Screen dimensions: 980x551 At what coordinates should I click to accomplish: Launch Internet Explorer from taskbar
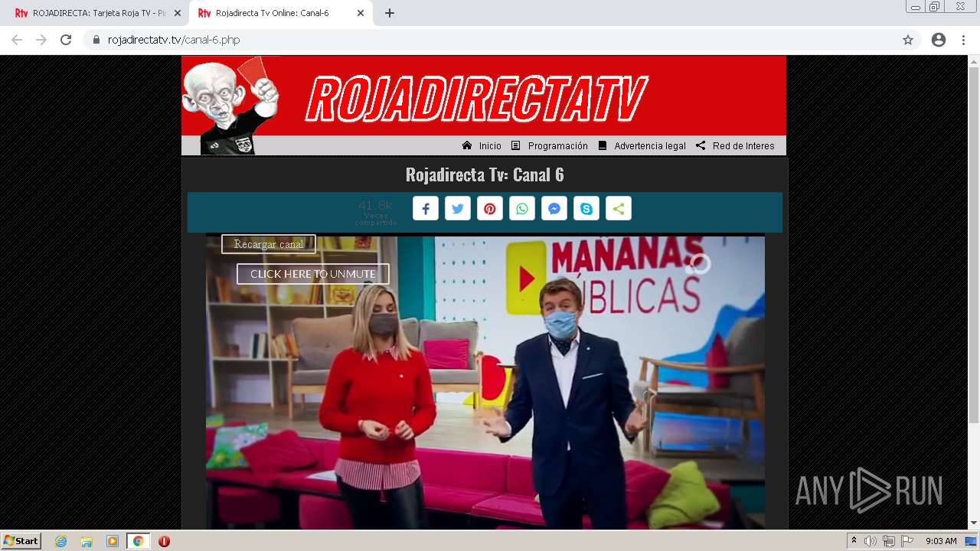pyautogui.click(x=61, y=541)
